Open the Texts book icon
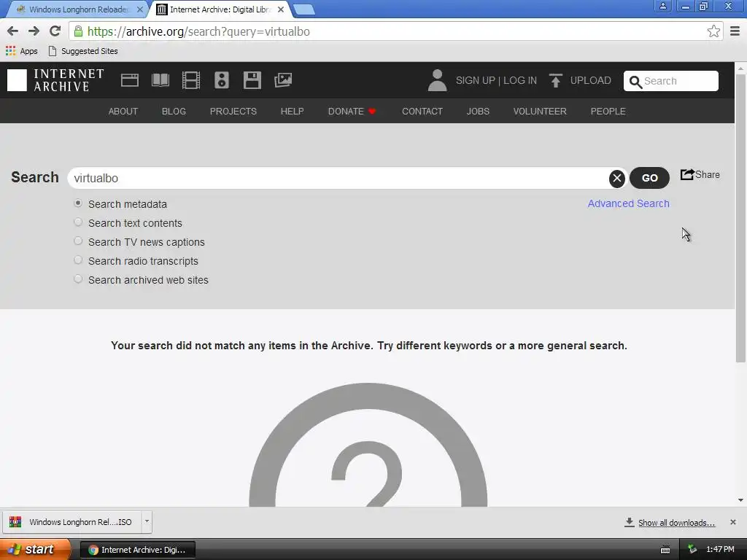 pos(160,80)
